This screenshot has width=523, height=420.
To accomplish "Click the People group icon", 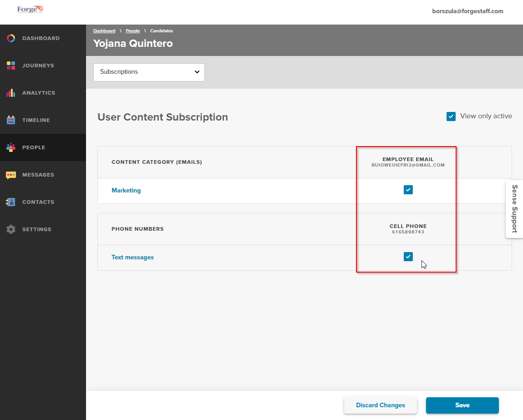I will (x=10, y=147).
